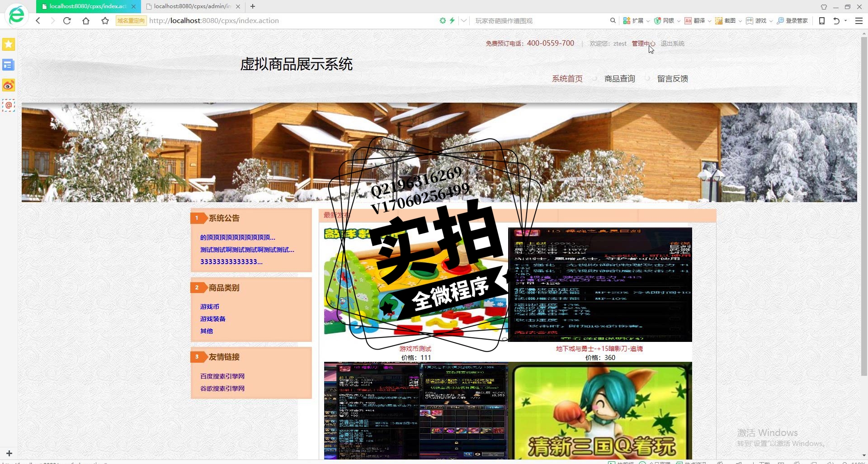Expand the 扩展 dropdown arrow
The image size is (868, 464).
(x=648, y=21)
